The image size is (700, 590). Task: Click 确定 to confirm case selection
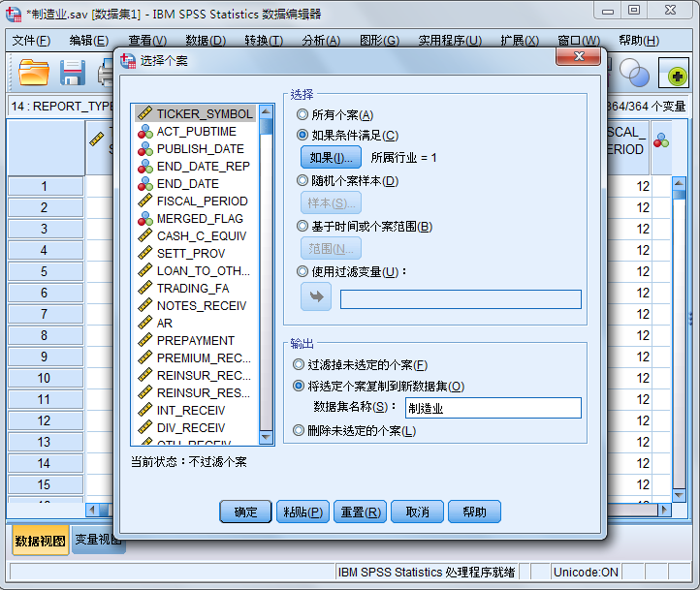pyautogui.click(x=245, y=512)
